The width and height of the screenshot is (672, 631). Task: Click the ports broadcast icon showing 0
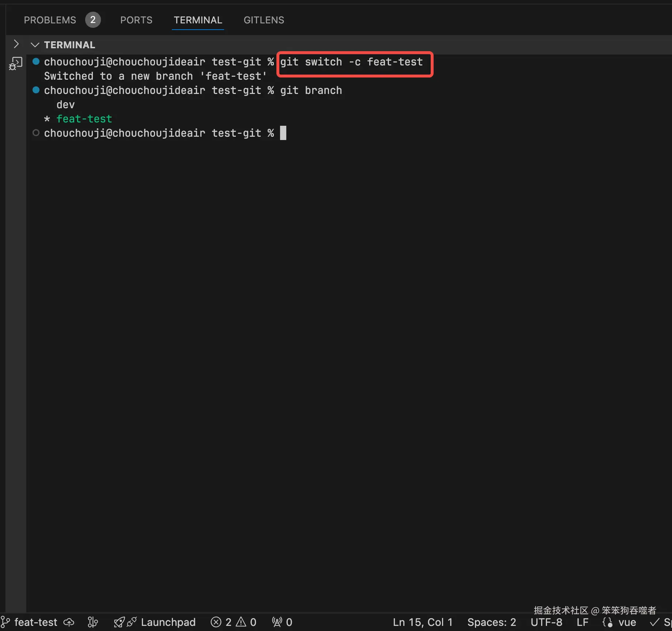[x=277, y=622]
